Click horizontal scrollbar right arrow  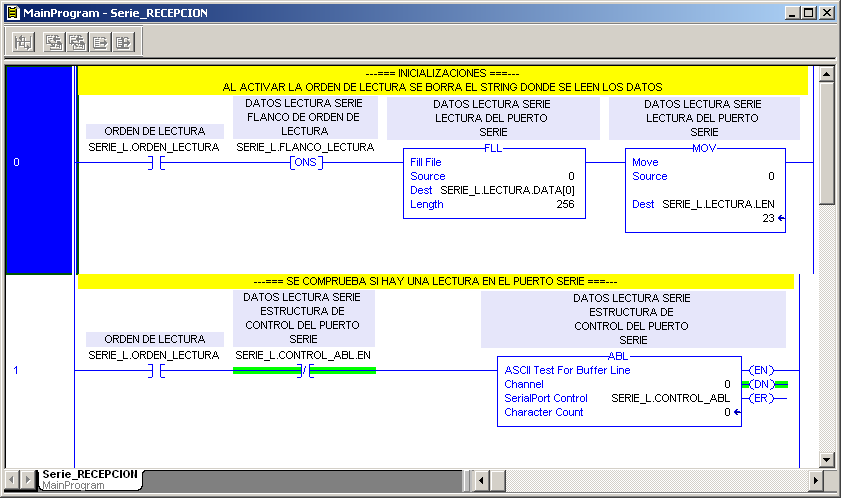tap(816, 480)
